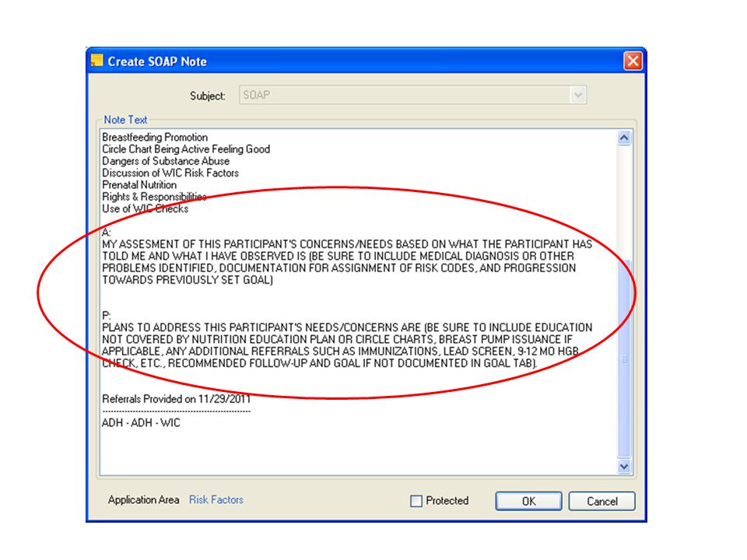Click the 'TOWARDS PREVIOUSLY SET GOAL)' line
Image resolution: width=747 pixels, height=560 pixels.
coord(188,280)
